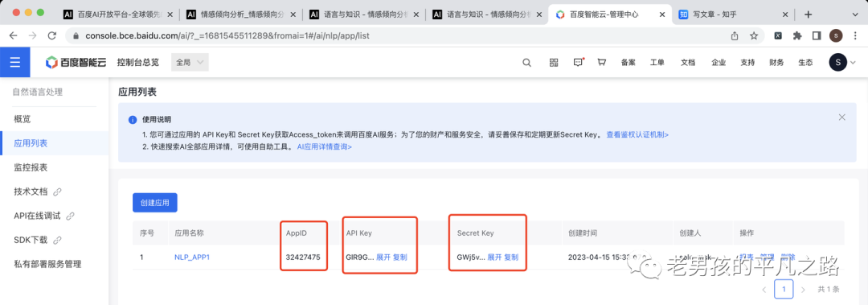Click the browser back arrow
This screenshot has height=305, width=868.
(x=14, y=35)
